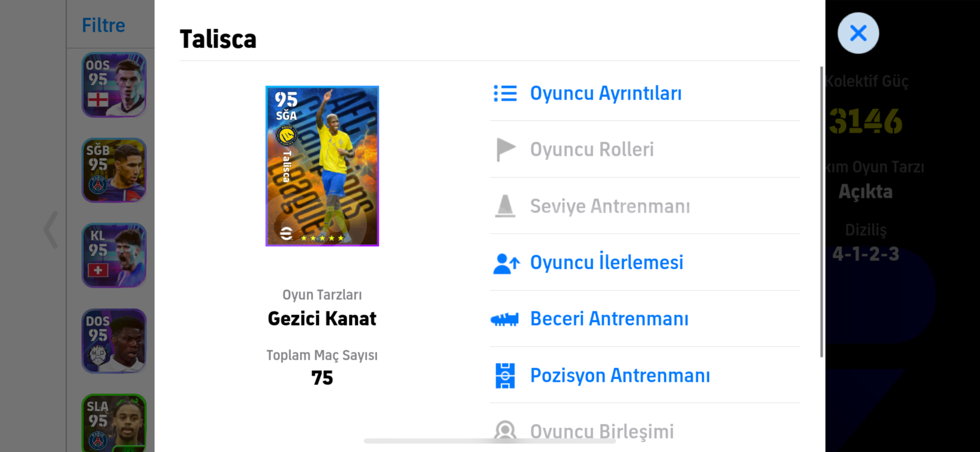Tap the cone icon for Seviye Antrenmanı
Screen dimensions: 980x452
pos(505,206)
